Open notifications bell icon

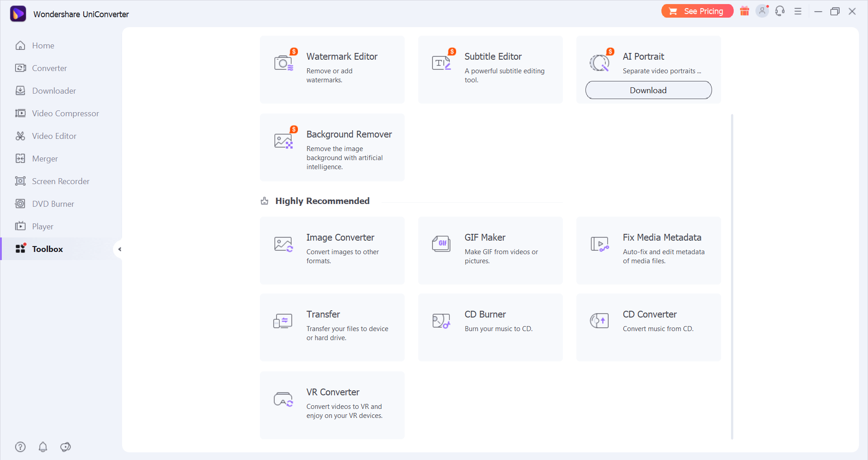pyautogui.click(x=43, y=447)
